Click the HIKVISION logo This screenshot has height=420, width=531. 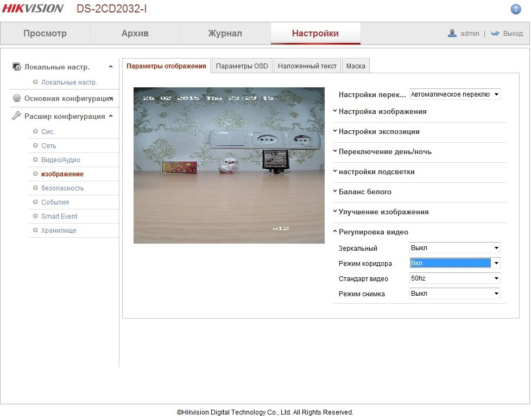pos(33,9)
